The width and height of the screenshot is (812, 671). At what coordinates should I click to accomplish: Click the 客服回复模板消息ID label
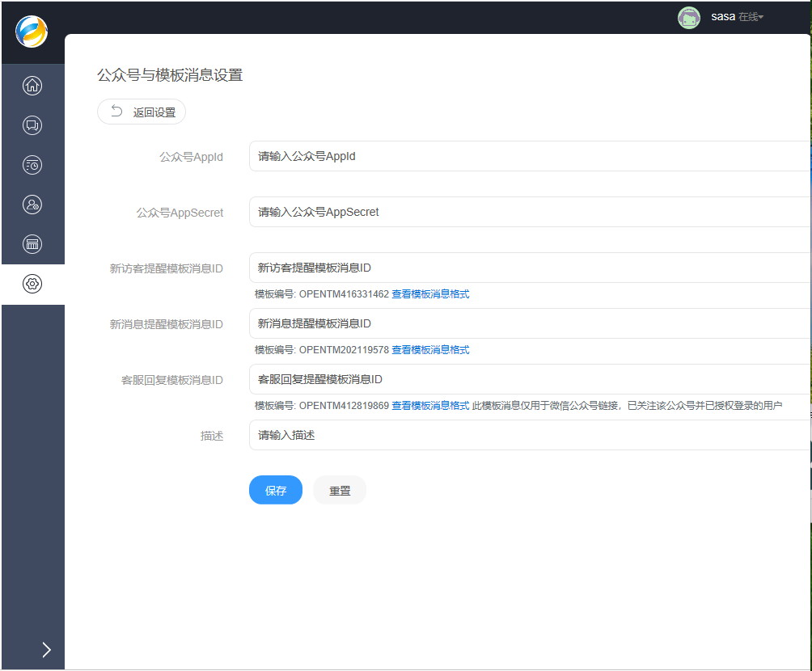pyautogui.click(x=172, y=381)
